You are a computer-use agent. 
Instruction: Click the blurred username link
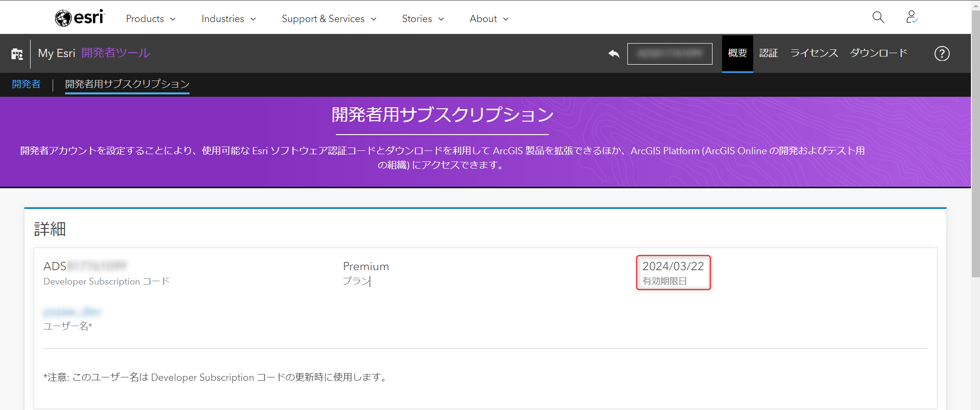pyautogui.click(x=72, y=312)
